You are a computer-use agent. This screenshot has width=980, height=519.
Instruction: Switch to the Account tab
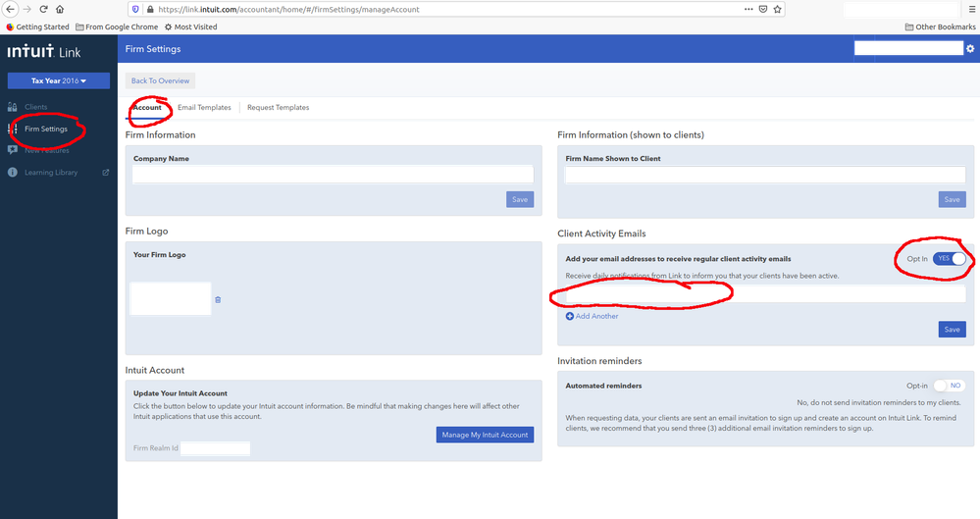click(x=147, y=108)
